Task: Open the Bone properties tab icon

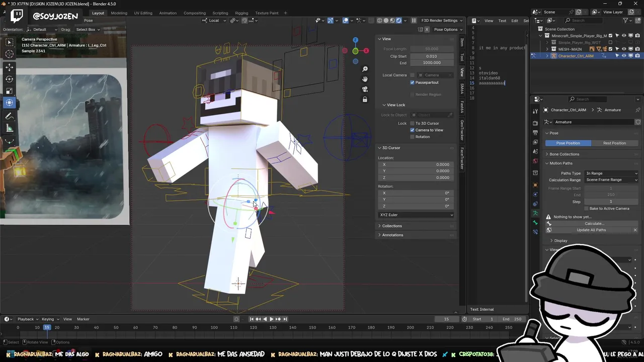Action: 535,223
